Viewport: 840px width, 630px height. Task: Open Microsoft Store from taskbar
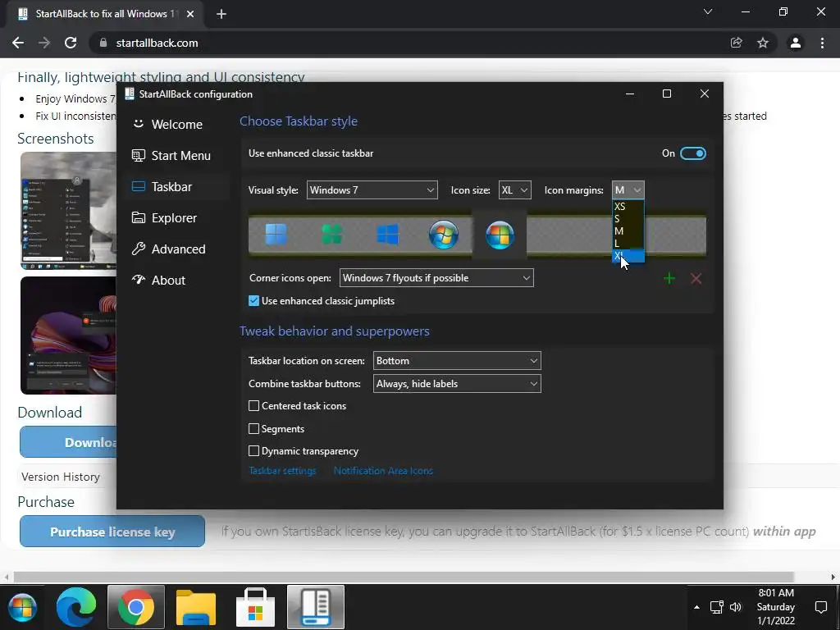pyautogui.click(x=256, y=608)
